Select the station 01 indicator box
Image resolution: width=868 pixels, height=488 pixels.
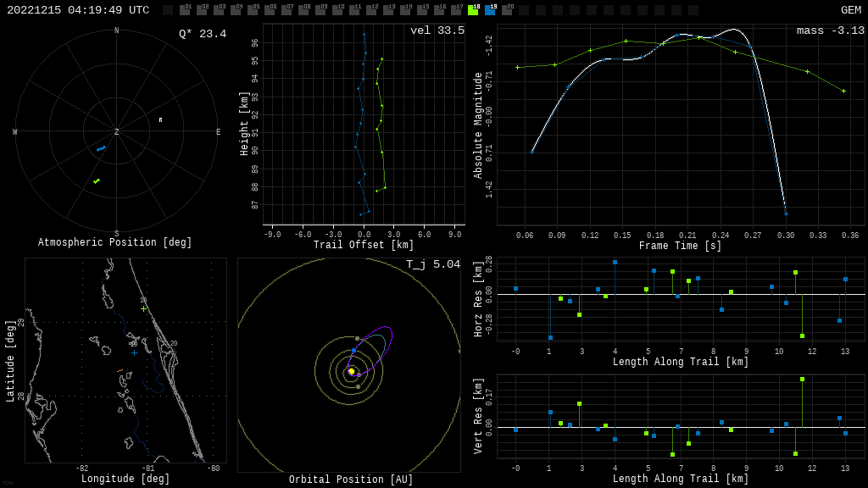tap(185, 10)
